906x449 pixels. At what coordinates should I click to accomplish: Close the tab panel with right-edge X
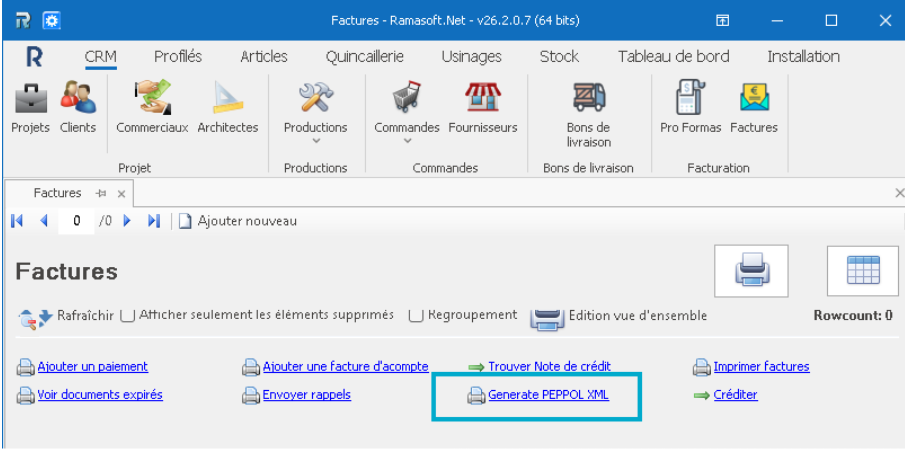[x=898, y=193]
